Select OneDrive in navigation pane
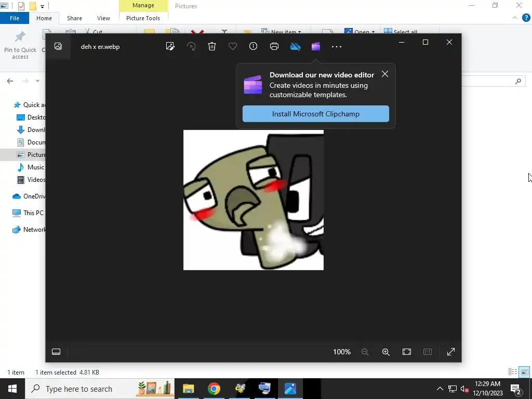This screenshot has width=532, height=399. pyautogui.click(x=29, y=196)
